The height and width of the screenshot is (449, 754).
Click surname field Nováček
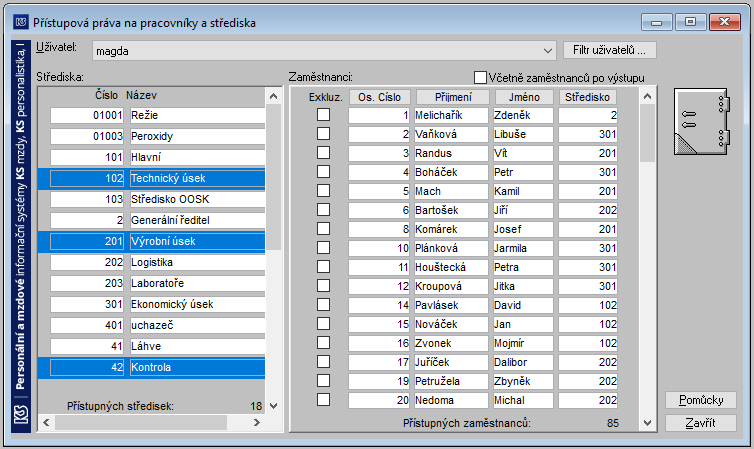pos(451,324)
